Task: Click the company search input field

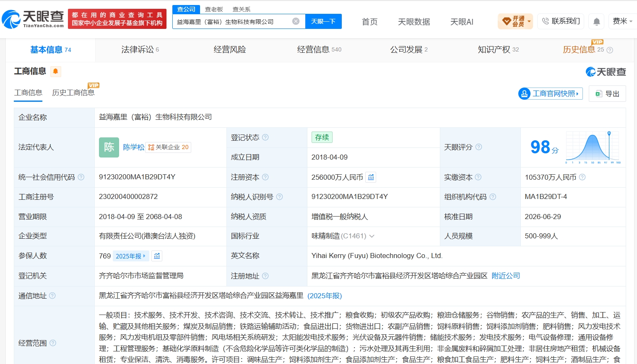Action: click(x=233, y=21)
